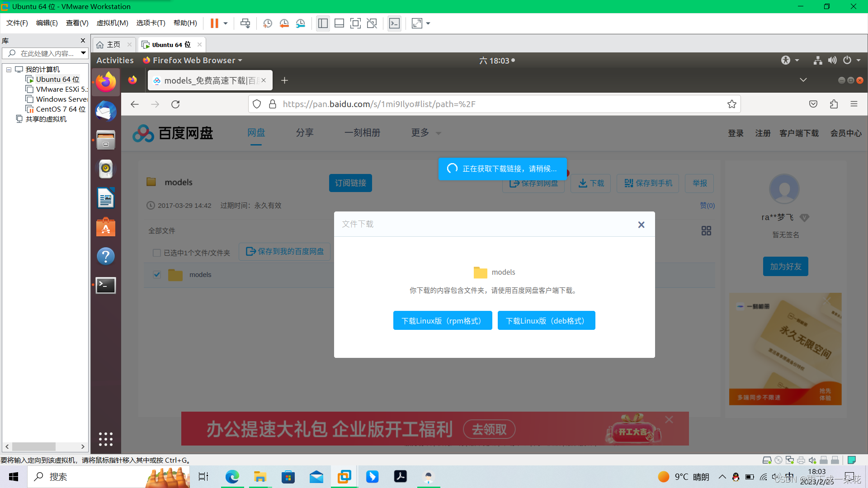The width and height of the screenshot is (868, 488).
Task: Open LibreOffice Writer from Ubuntu dock
Action: pos(106,198)
